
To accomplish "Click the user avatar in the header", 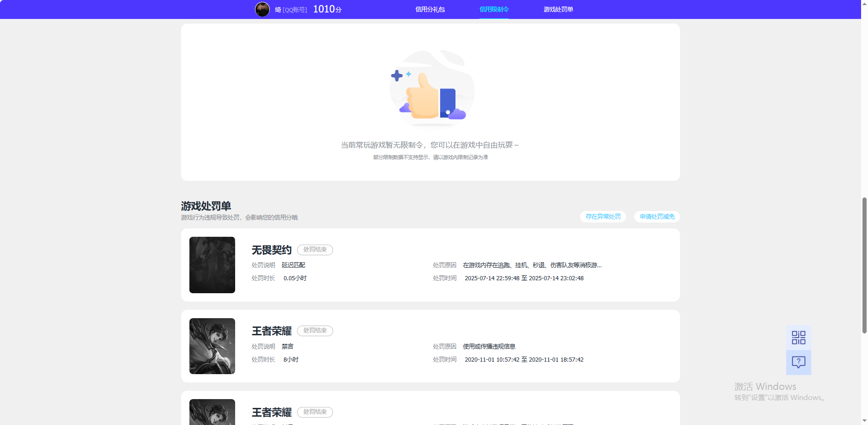I will click(262, 9).
